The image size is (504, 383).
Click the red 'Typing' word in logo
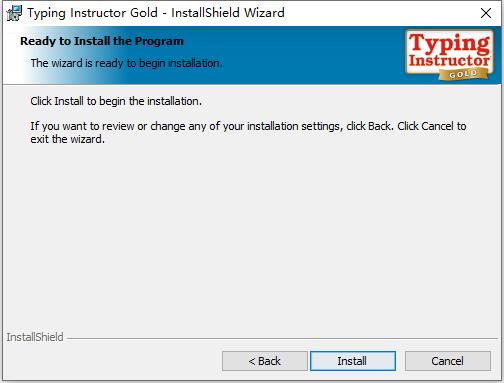pos(450,44)
